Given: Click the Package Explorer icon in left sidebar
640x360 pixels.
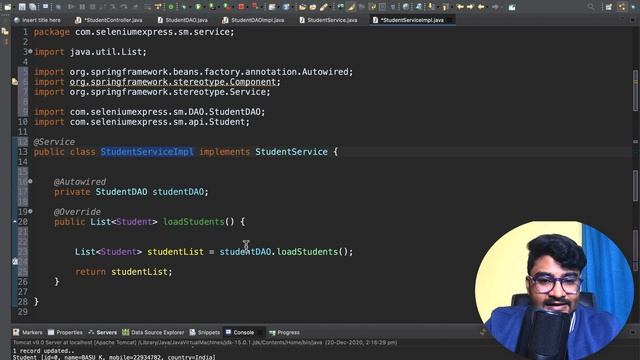Looking at the screenshot, I should tap(5, 31).
